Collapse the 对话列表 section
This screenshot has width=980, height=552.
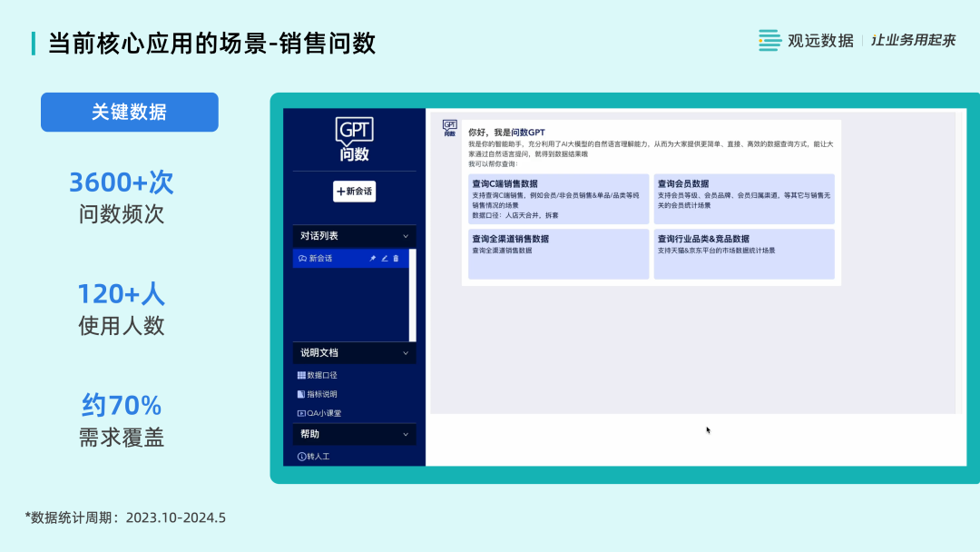coord(406,236)
